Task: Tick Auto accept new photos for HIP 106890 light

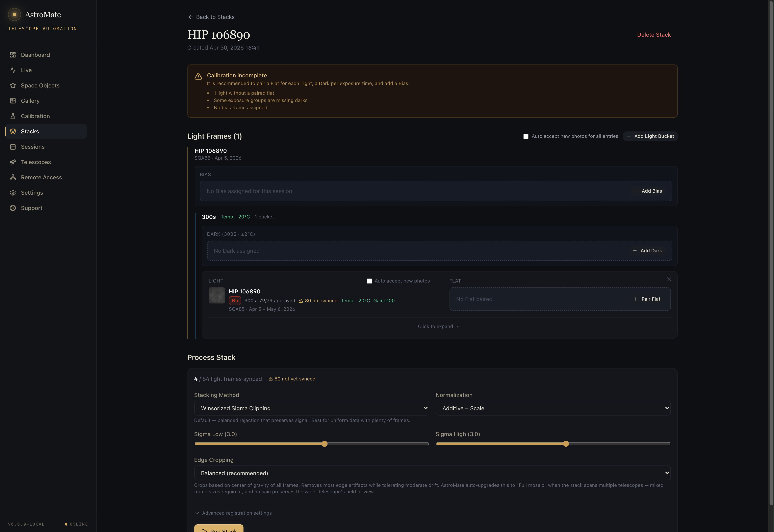Action: tap(369, 281)
